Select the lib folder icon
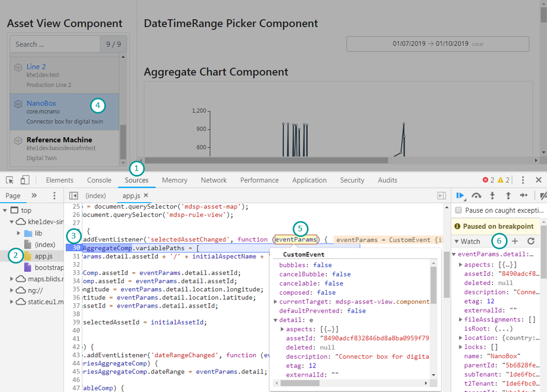The width and height of the screenshot is (547, 392). [x=28, y=233]
